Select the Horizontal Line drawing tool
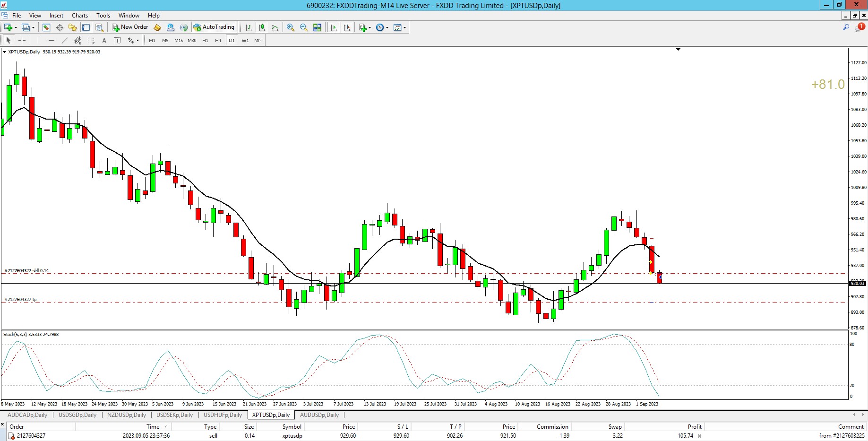The height and width of the screenshot is (441, 868). pos(51,40)
